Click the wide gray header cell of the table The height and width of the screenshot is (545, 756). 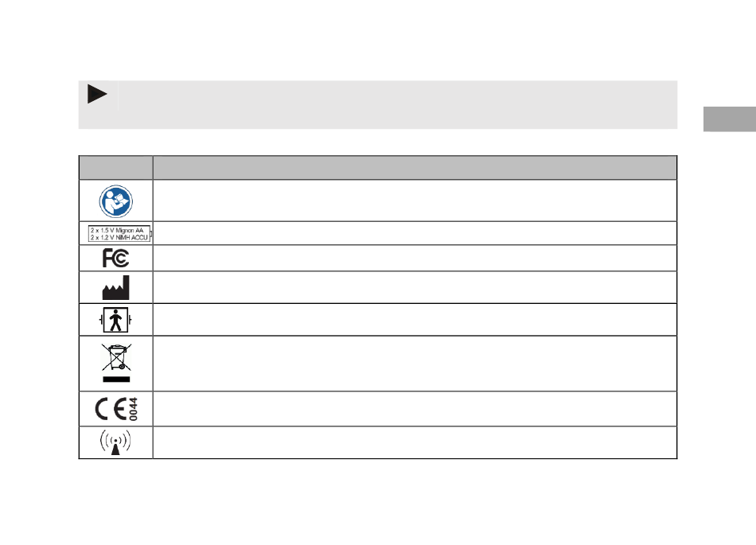point(414,168)
